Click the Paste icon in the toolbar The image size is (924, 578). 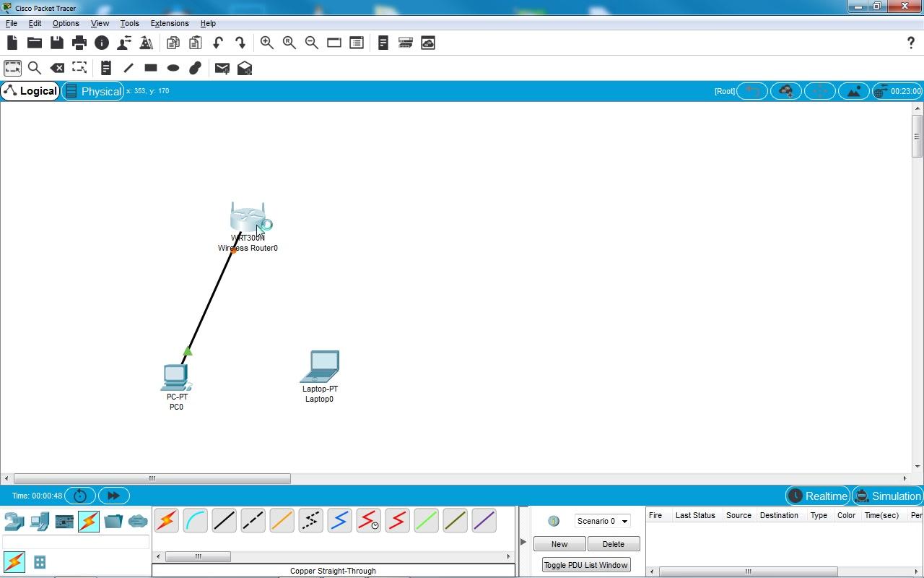(195, 43)
